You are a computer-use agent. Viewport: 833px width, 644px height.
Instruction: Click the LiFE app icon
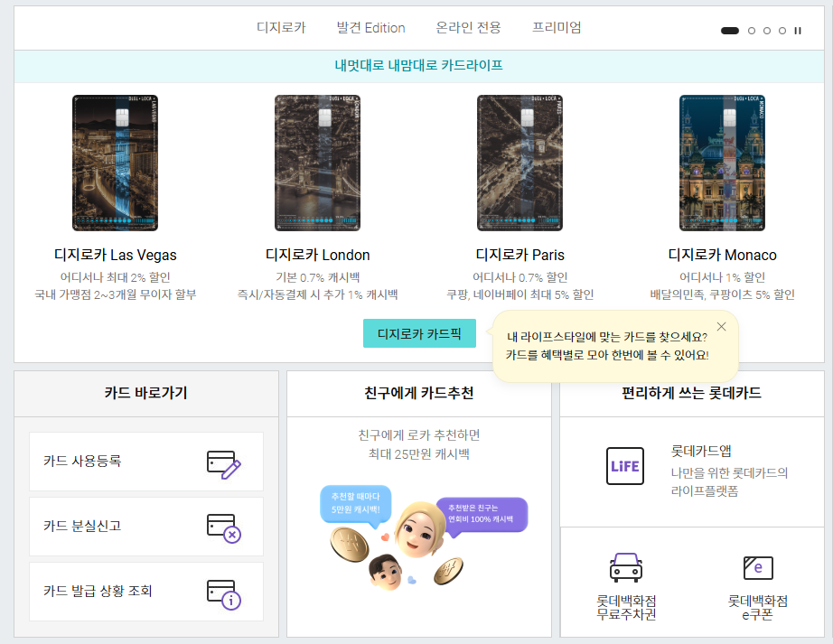click(x=625, y=466)
